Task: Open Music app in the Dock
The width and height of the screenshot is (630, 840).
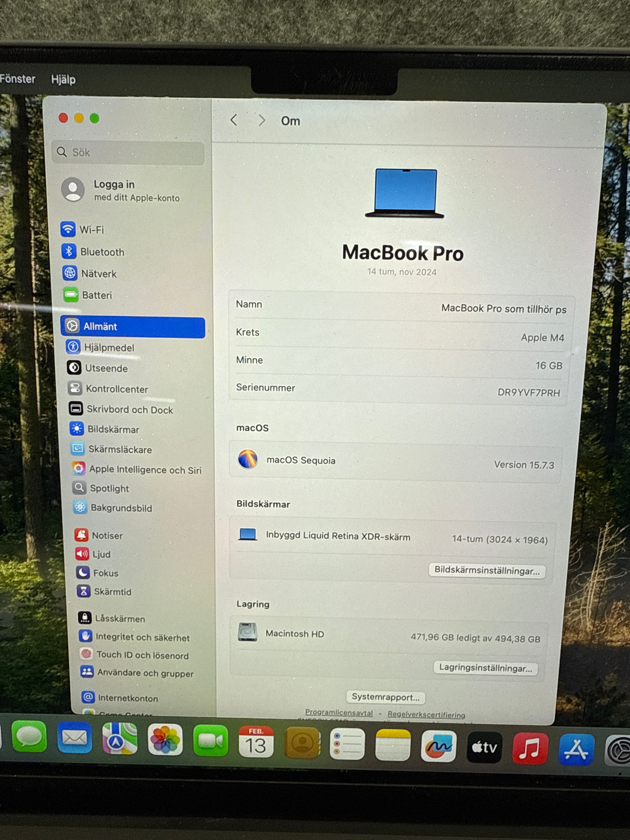Action: tap(530, 749)
